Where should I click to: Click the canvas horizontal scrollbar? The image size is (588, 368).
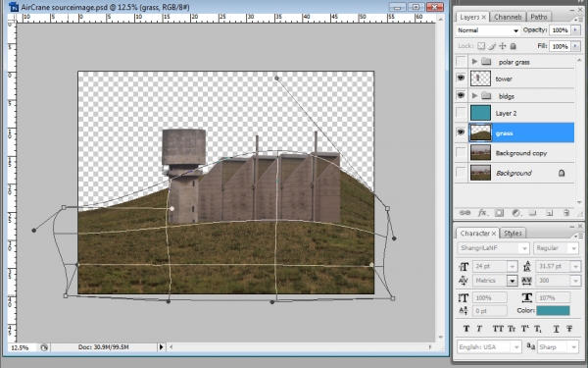[301, 347]
